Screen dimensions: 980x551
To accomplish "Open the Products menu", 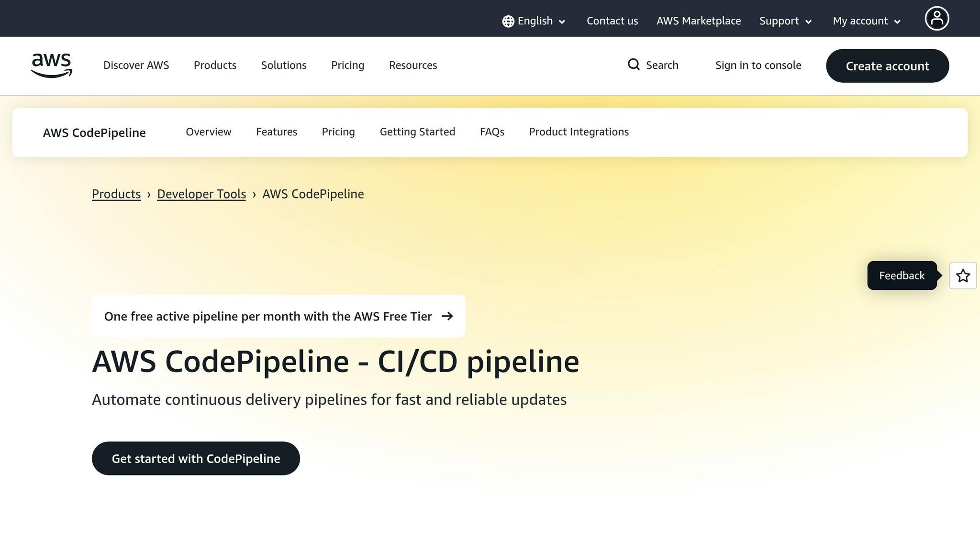I will coord(215,66).
